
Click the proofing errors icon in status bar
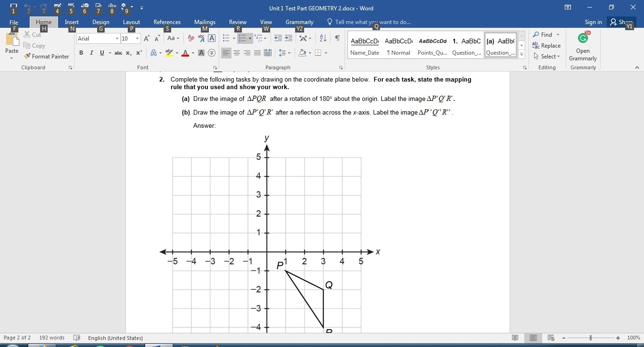click(x=77, y=338)
